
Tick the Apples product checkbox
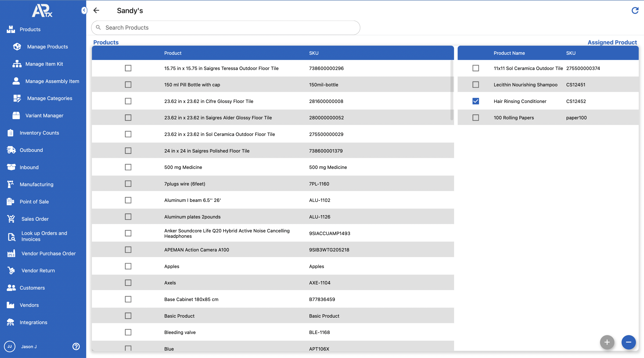[128, 266]
